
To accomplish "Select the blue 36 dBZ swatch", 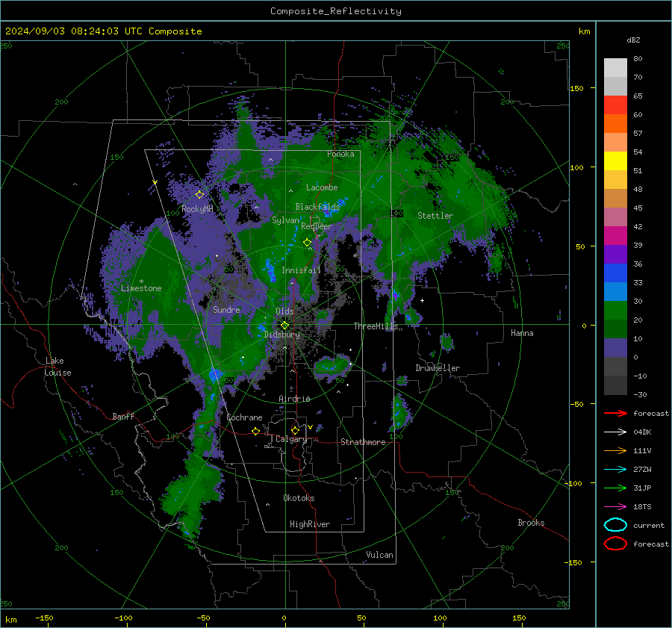I will 615,273.
